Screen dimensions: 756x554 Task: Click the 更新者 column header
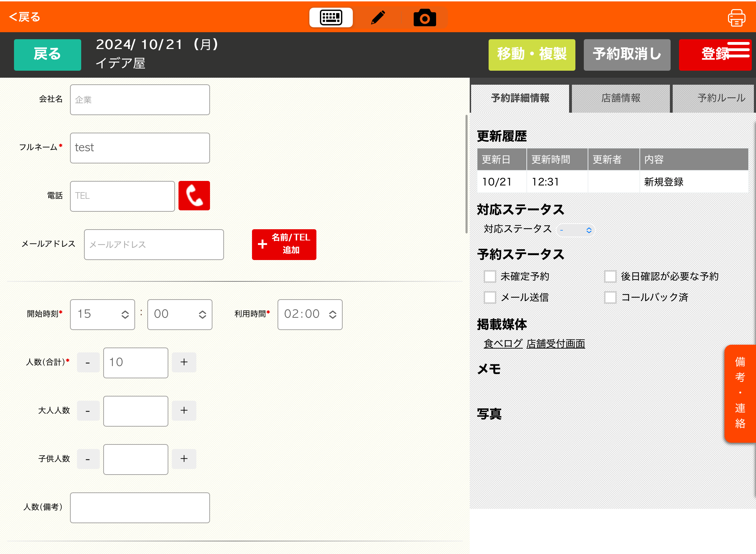[x=614, y=160]
